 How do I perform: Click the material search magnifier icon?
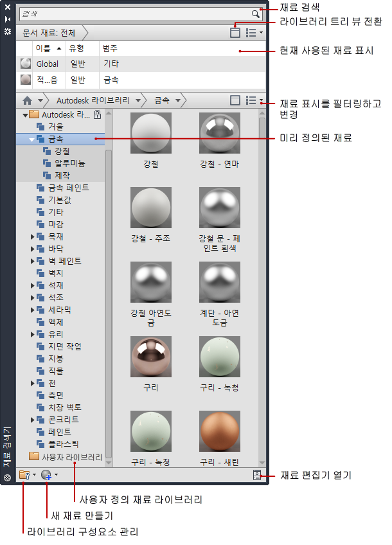[x=255, y=14]
